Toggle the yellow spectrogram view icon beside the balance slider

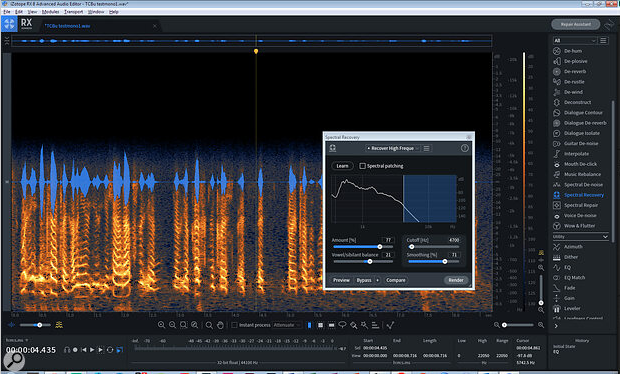click(59, 325)
